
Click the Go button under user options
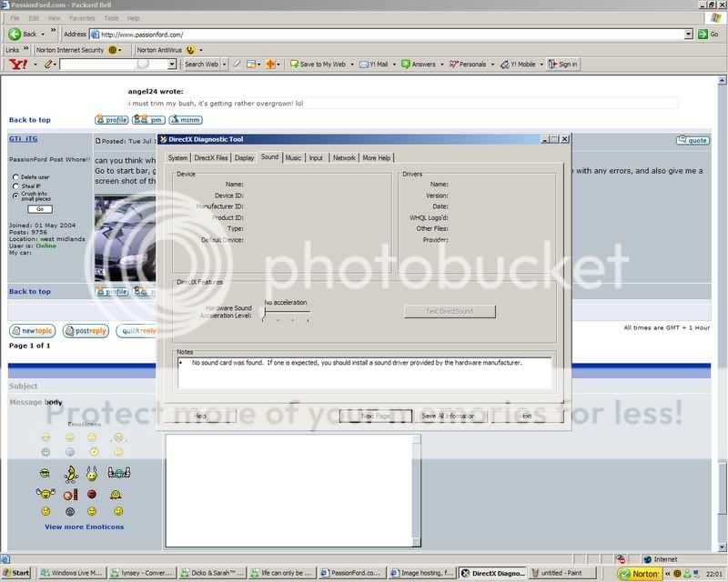[40, 209]
